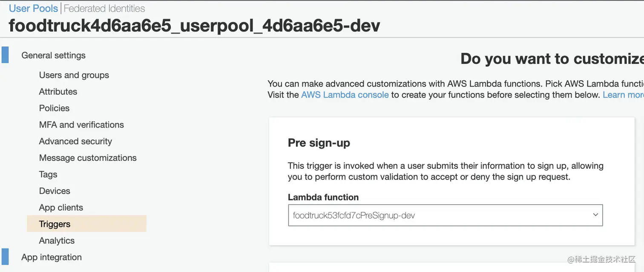Select the Triggers section
Screen dimensions: 644x272
pyautogui.click(x=55, y=223)
